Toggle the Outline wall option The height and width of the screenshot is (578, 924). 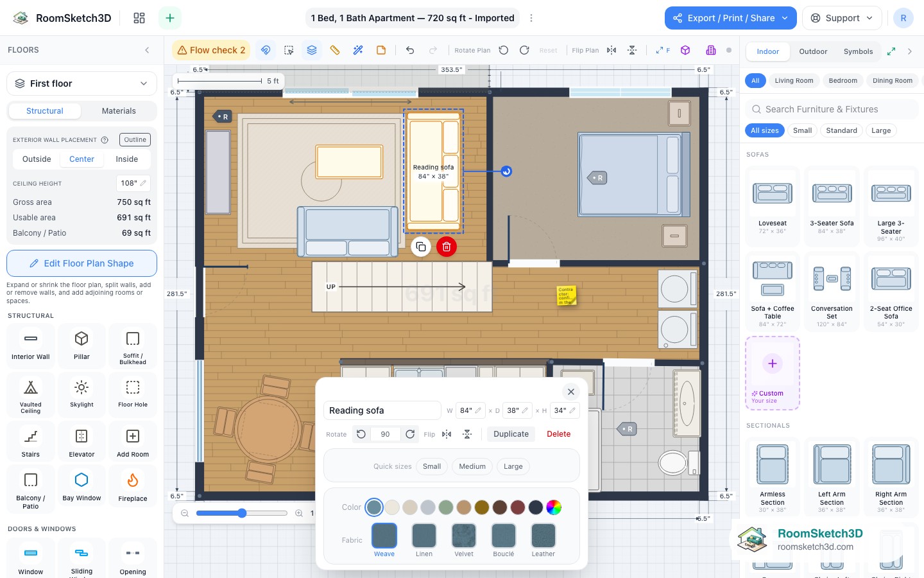tap(135, 139)
